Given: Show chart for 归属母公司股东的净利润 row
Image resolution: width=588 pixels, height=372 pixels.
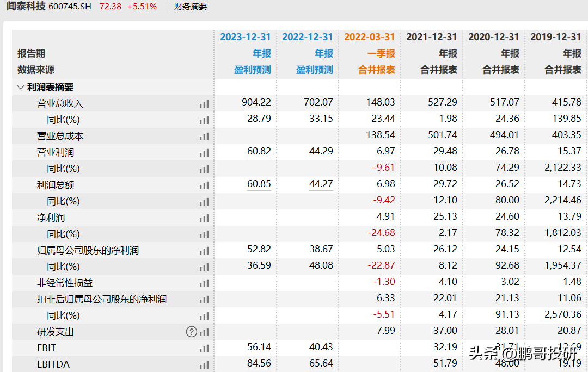Looking at the screenshot, I should point(204,251).
